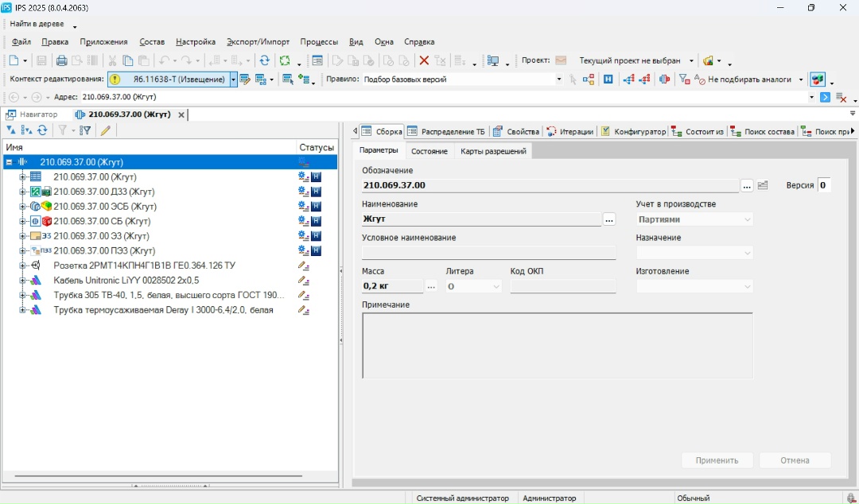859x504 pixels.
Task: Click the pencil edit icon above the tree
Action: click(x=105, y=130)
